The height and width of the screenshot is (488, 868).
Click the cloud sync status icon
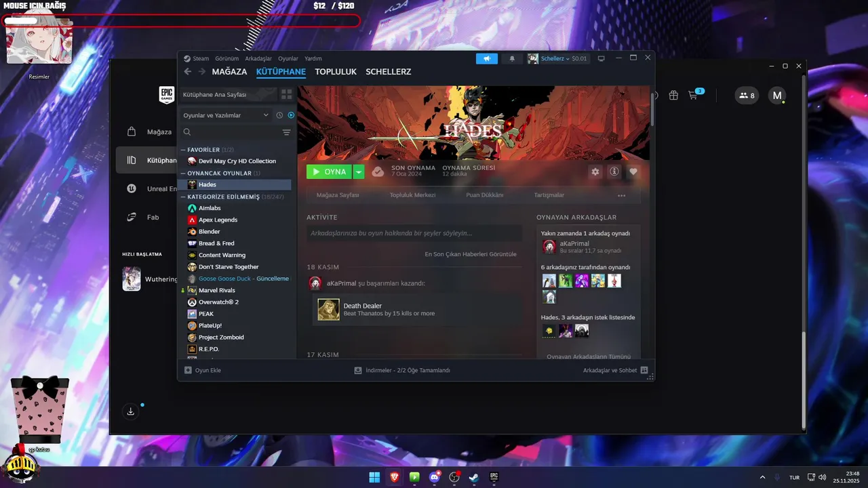[x=378, y=171]
